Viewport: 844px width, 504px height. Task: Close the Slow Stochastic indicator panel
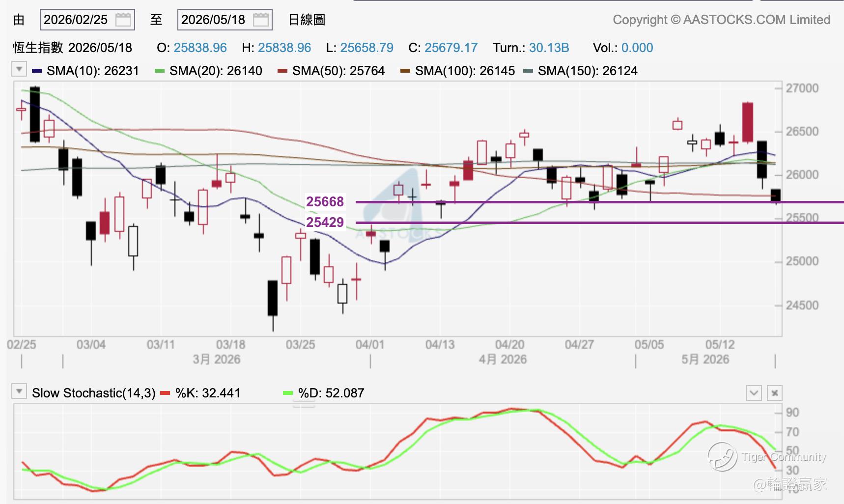pos(775,393)
